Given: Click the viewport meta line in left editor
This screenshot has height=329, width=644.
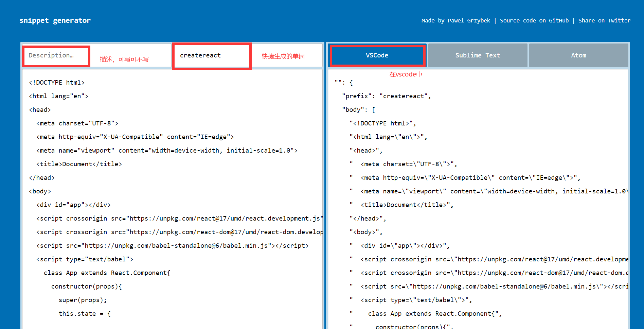Looking at the screenshot, I should point(167,151).
